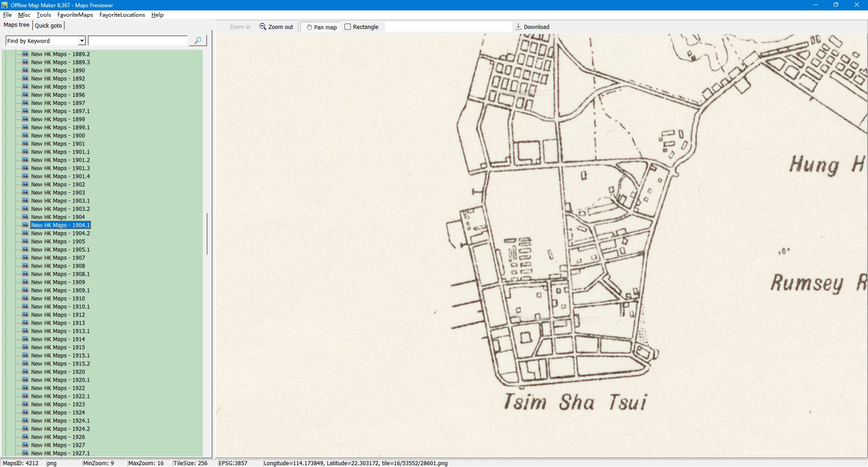Select New HK Maps - 1904.2 in tree
The width and height of the screenshot is (868, 467).
(x=60, y=233)
